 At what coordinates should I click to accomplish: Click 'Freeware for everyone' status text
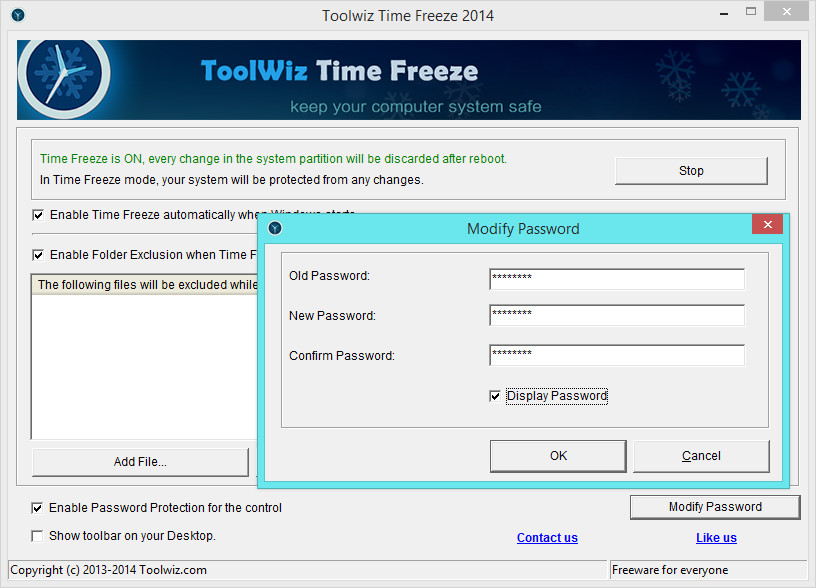coord(670,570)
